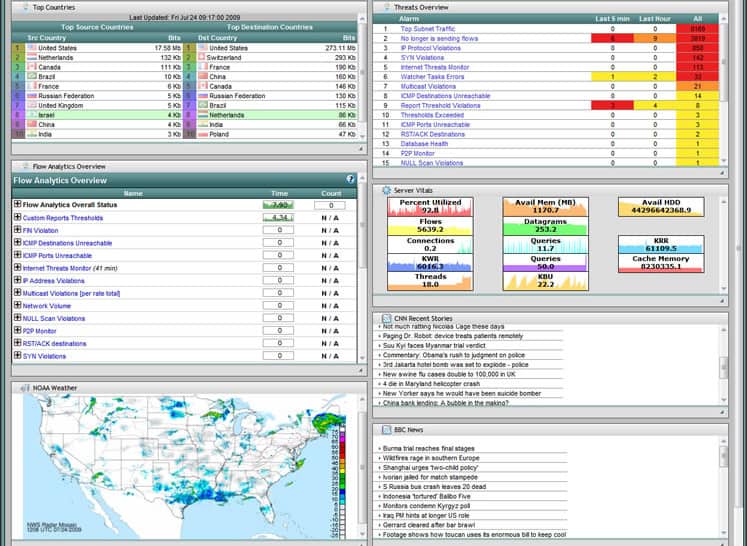Expand the SYN Violations analytics row
This screenshot has height=546, width=747.
pos(18,355)
